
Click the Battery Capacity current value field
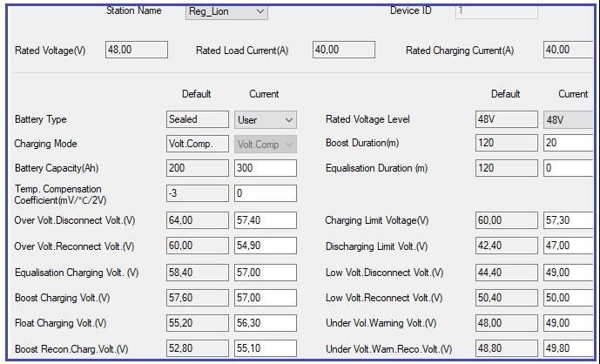pos(266,168)
